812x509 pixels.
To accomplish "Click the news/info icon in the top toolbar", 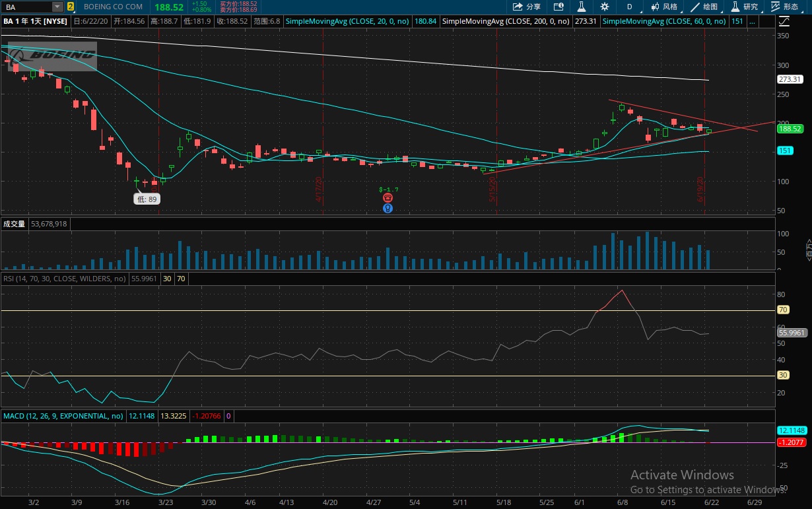I will click(x=558, y=7).
